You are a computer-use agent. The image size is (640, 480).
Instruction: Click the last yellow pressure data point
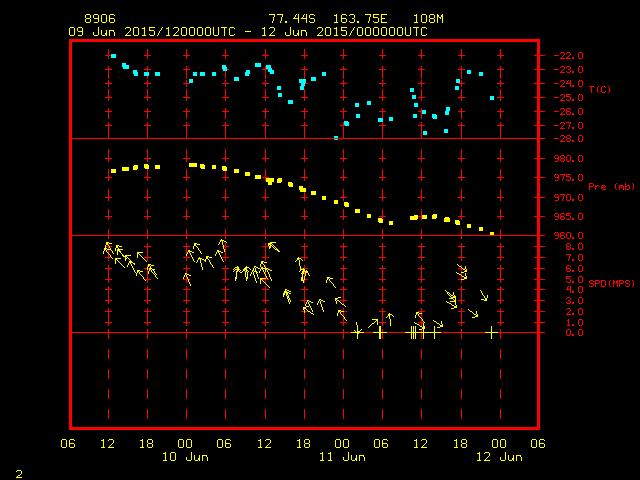click(492, 233)
